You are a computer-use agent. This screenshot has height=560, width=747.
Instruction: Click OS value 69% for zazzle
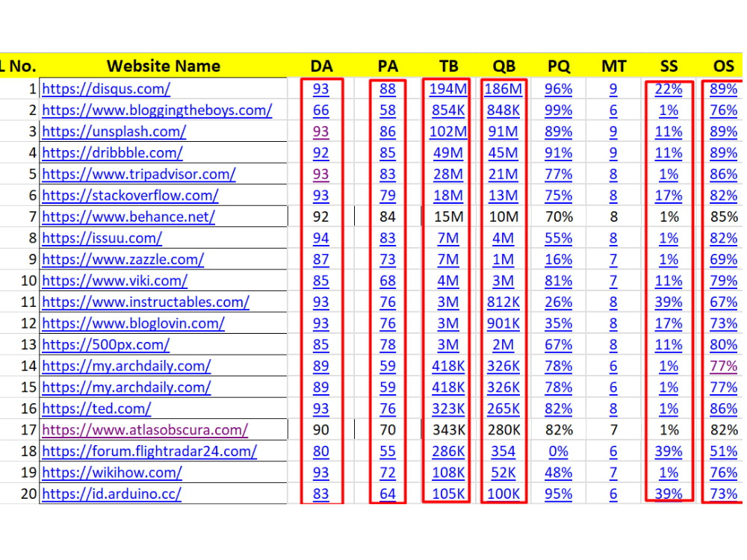(x=724, y=260)
